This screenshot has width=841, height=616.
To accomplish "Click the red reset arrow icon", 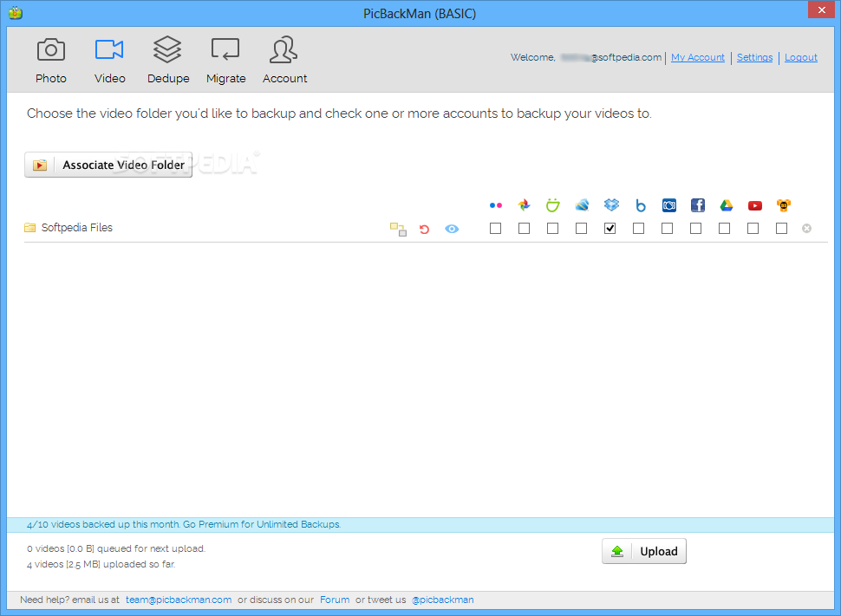I will 424,229.
